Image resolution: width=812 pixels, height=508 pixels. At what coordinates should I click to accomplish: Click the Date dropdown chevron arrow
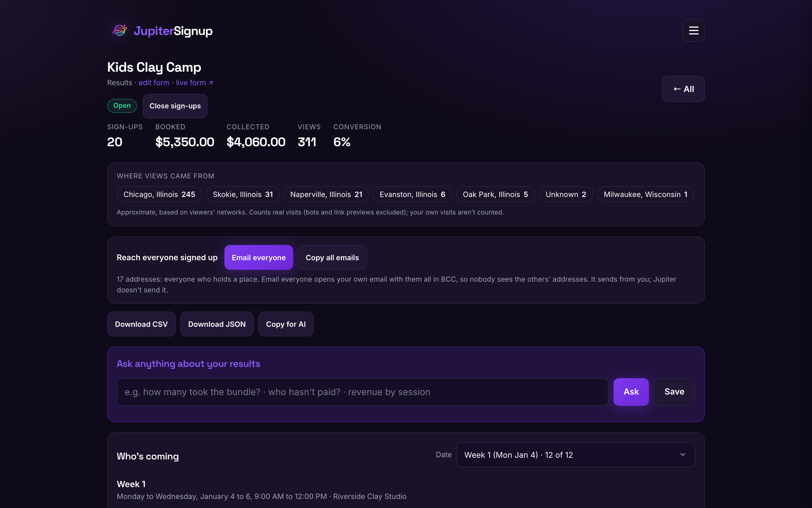pos(683,455)
